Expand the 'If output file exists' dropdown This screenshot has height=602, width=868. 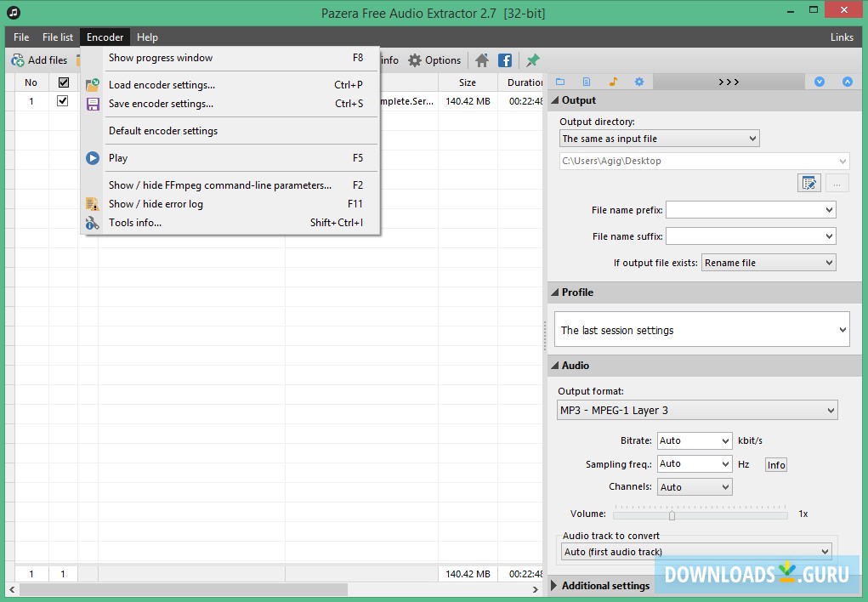[769, 263]
